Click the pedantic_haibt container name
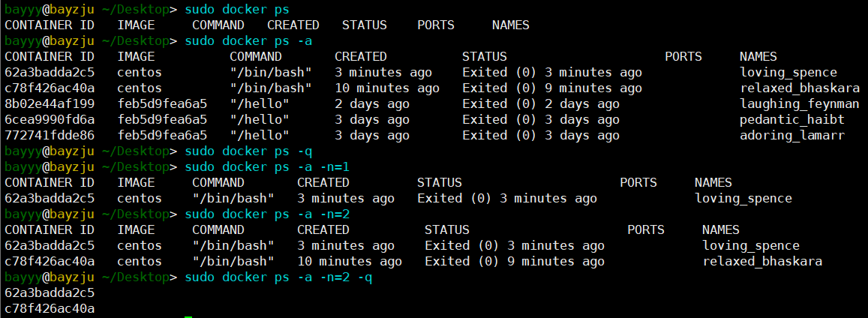 (x=791, y=119)
